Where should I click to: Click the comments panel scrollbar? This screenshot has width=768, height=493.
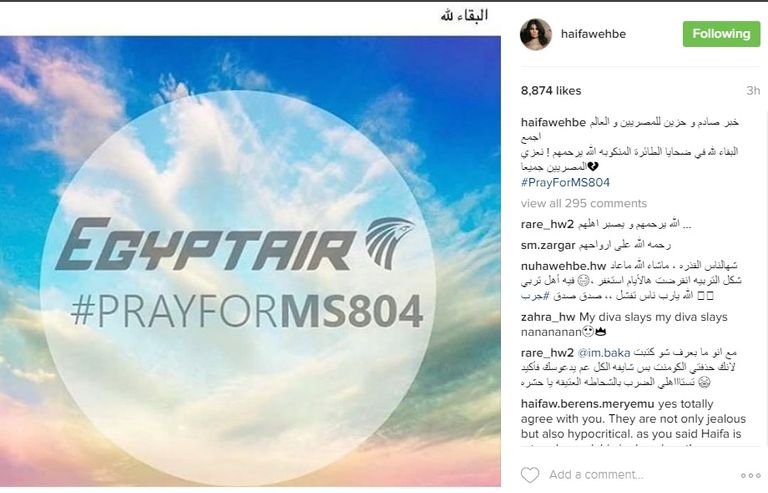[765, 279]
